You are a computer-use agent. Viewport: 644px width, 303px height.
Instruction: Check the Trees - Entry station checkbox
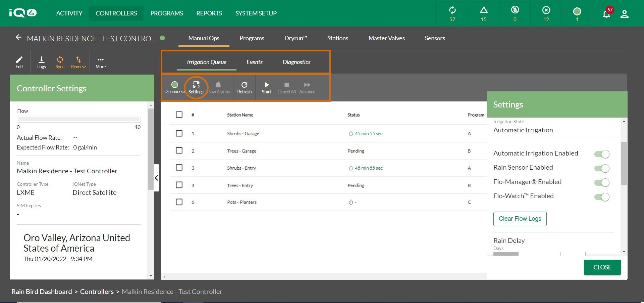pyautogui.click(x=179, y=185)
